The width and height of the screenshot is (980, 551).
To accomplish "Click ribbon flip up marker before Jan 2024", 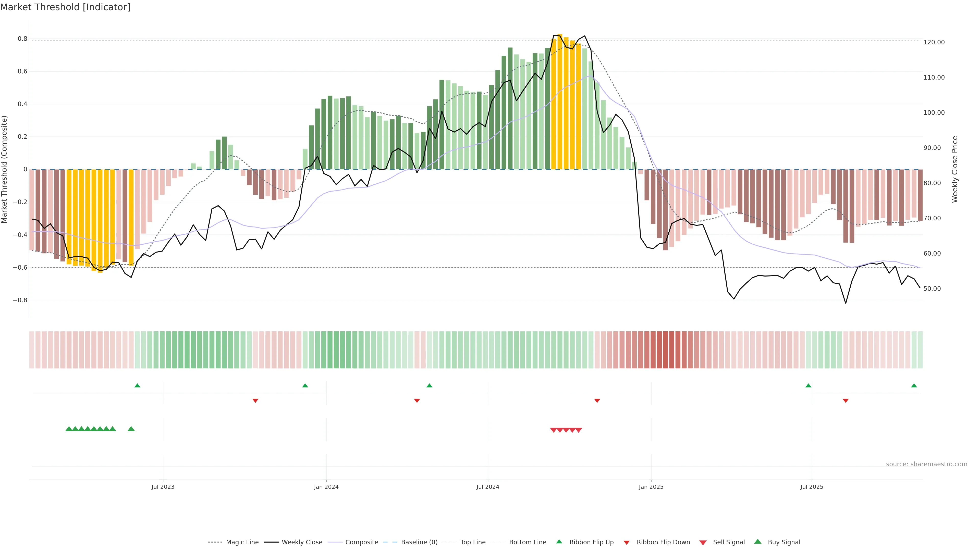I will point(305,386).
